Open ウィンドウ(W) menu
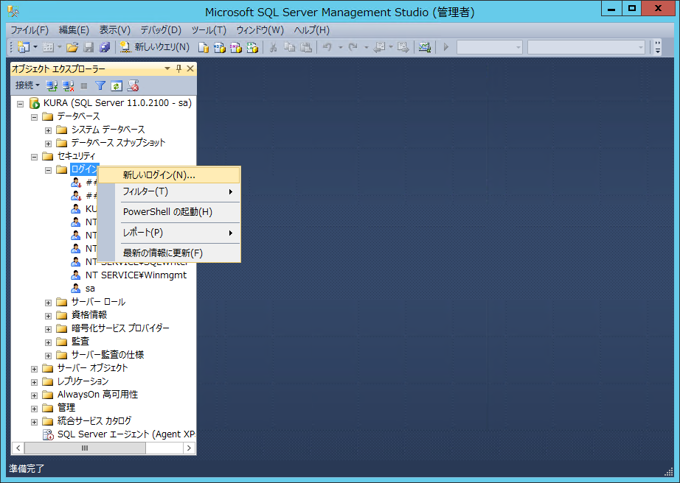 click(x=260, y=30)
